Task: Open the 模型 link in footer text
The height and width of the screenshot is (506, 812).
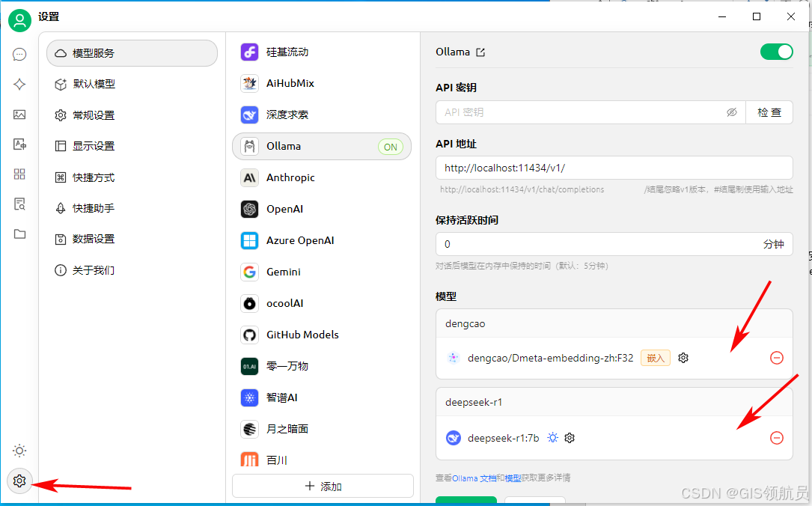Action: (513, 478)
